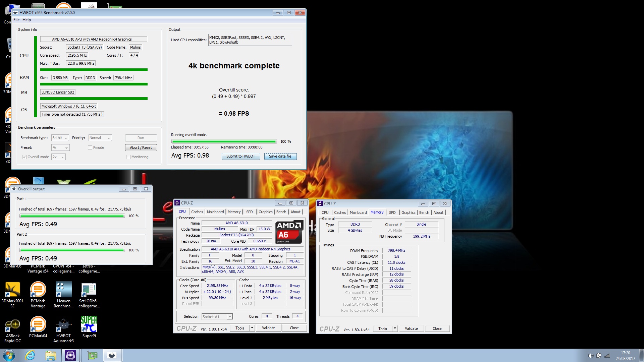This screenshot has width=644, height=362.
Task: Open Windows Explorer from the taskbar
Action: point(50,355)
